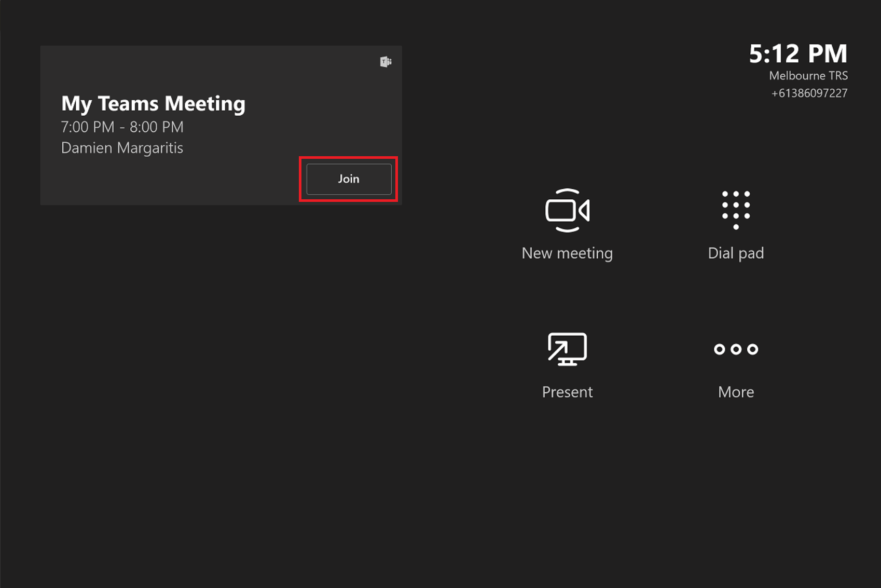Click the Melbourne TRS room name

point(808,75)
